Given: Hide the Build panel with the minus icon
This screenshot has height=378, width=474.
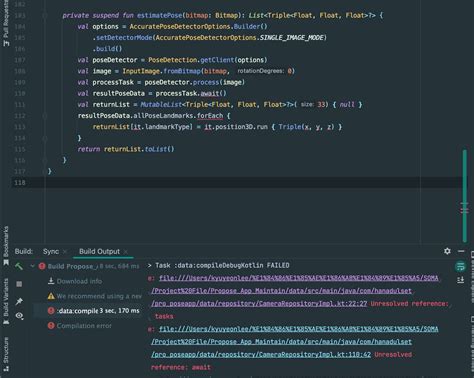Looking at the screenshot, I should [461, 251].
